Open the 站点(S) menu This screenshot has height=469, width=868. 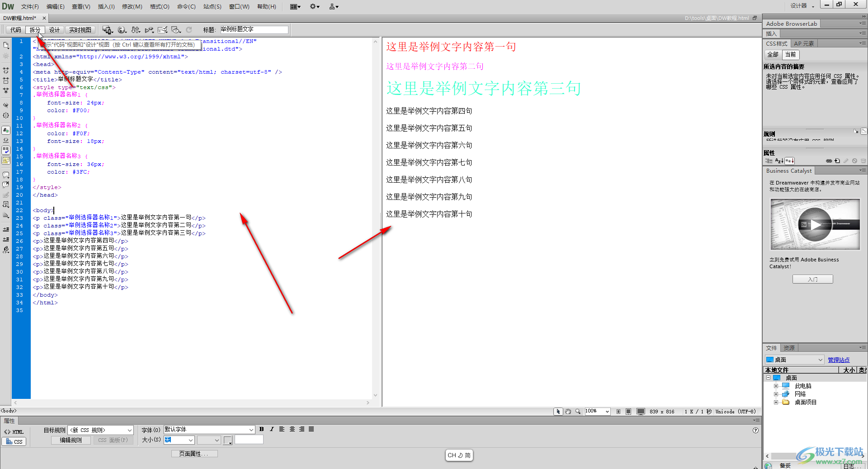(212, 6)
